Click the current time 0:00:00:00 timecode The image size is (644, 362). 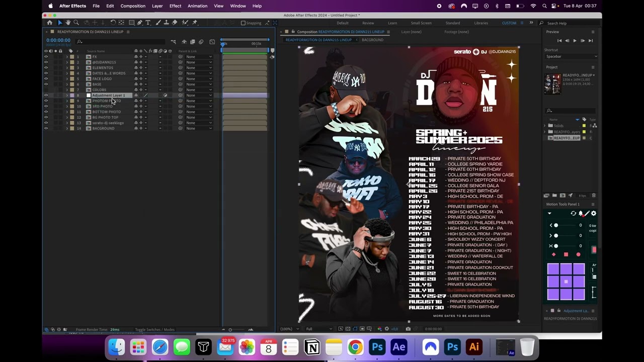58,40
